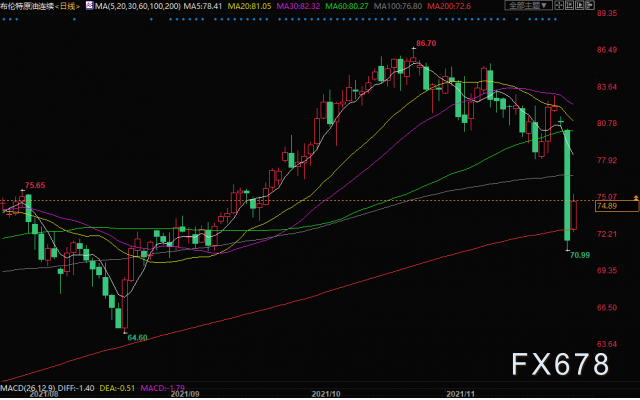
Task: Click the 86.49 price axis label
Action: [x=607, y=50]
